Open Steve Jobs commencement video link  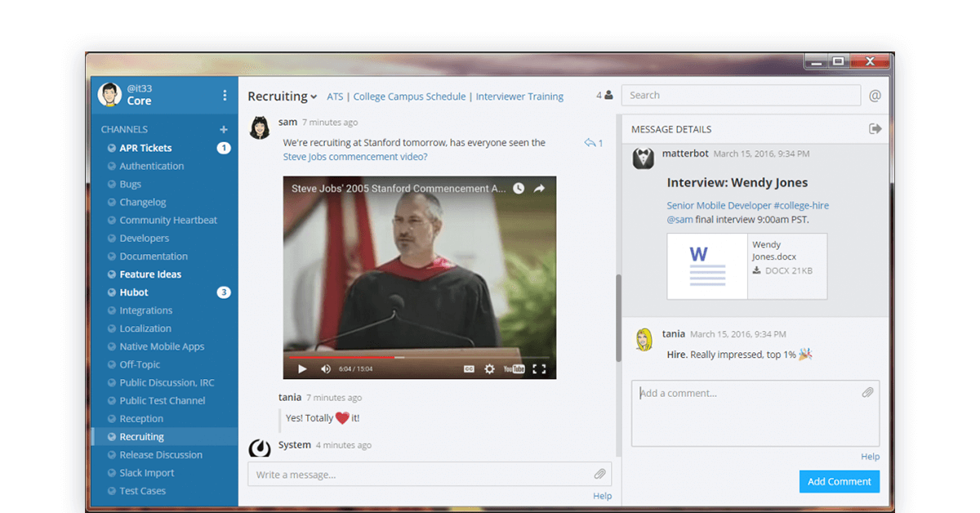(355, 157)
